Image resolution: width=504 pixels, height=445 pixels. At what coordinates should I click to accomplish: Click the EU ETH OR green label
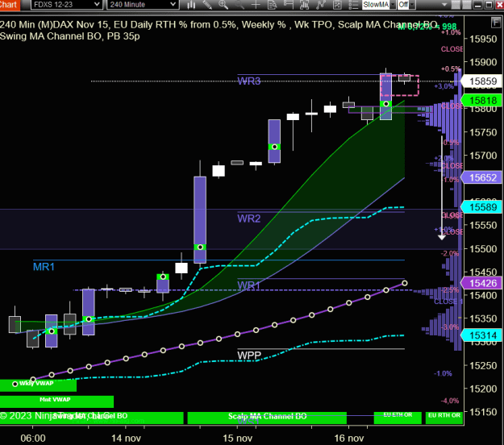pos(398,418)
